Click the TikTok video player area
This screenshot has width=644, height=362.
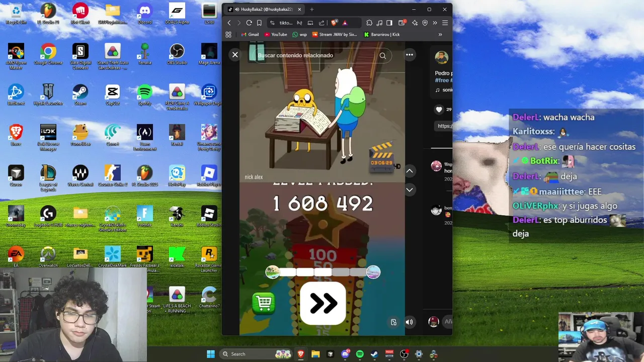[322, 189]
